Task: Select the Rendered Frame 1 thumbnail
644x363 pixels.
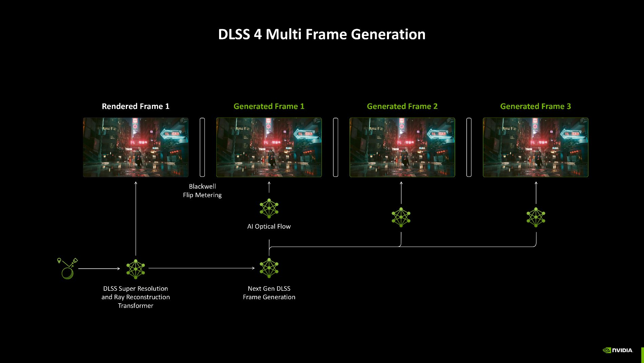Action: 136,147
